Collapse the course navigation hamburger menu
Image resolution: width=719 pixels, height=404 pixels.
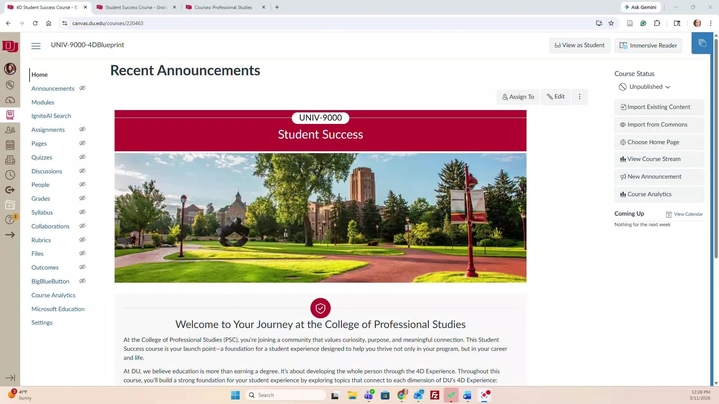click(36, 46)
